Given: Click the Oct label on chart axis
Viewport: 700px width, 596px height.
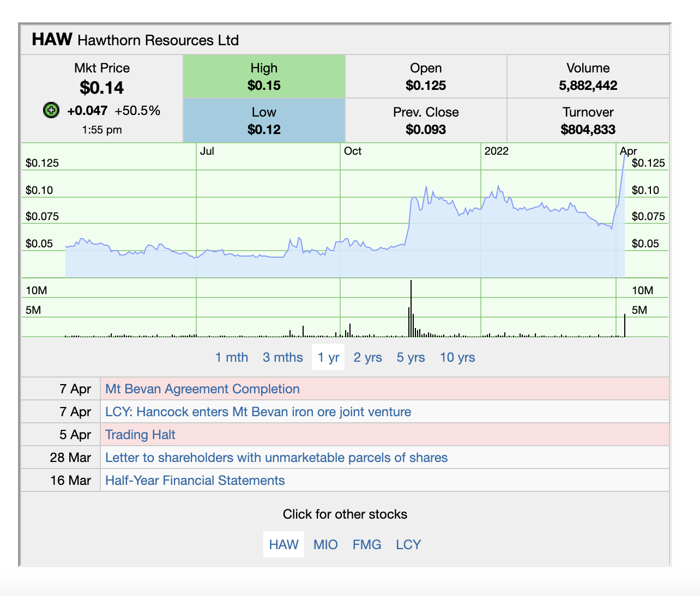Looking at the screenshot, I should 353,151.
